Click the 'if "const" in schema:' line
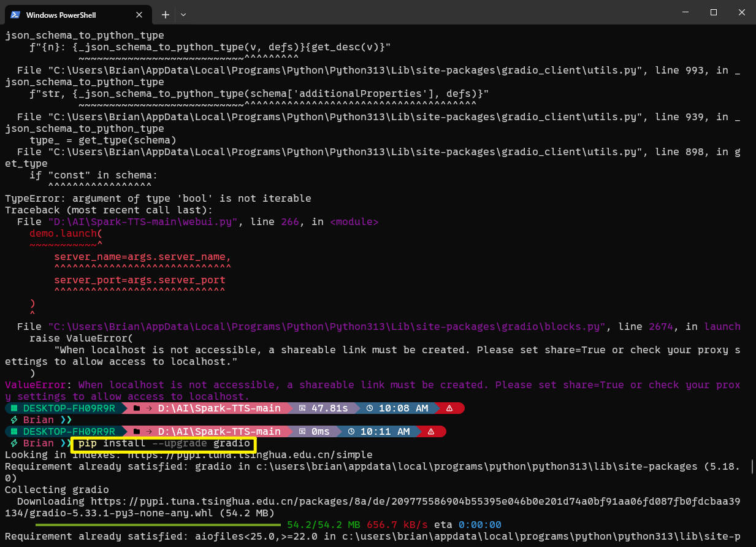 pos(94,175)
